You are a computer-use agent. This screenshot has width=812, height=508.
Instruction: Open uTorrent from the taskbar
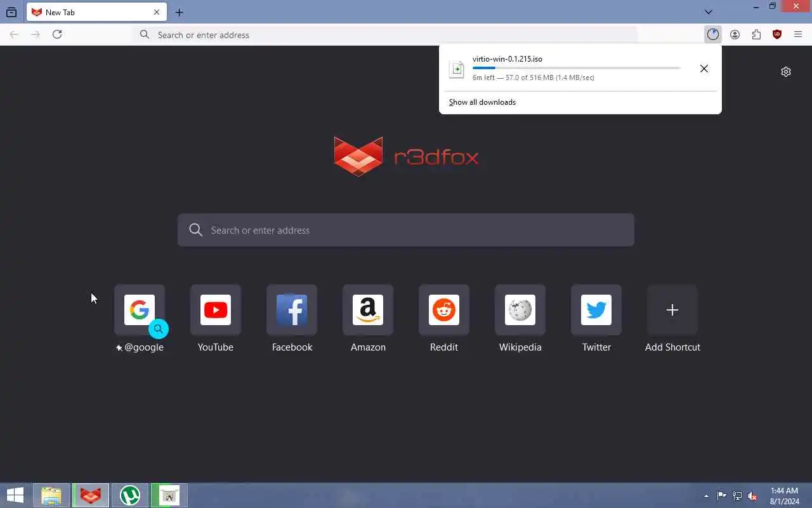click(130, 495)
